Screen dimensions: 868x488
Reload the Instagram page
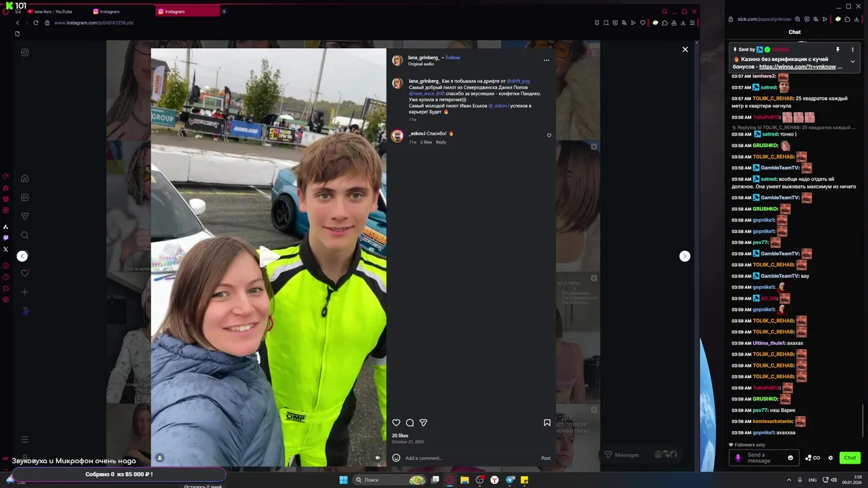(36, 22)
